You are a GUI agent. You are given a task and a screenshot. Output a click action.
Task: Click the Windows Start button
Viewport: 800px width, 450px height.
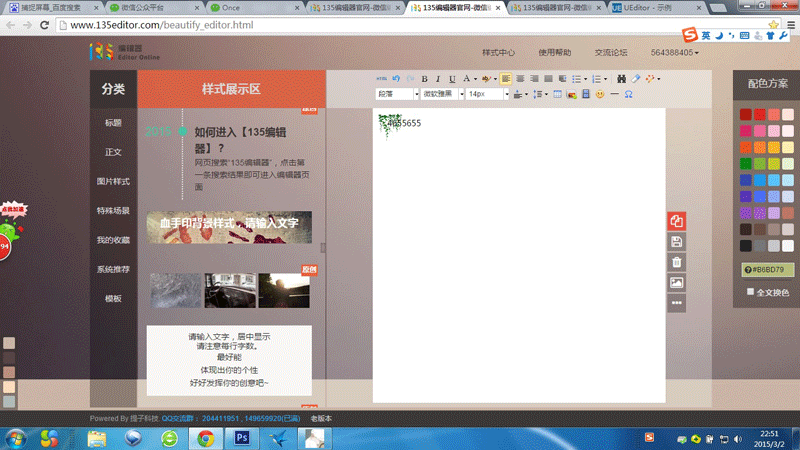click(16, 439)
